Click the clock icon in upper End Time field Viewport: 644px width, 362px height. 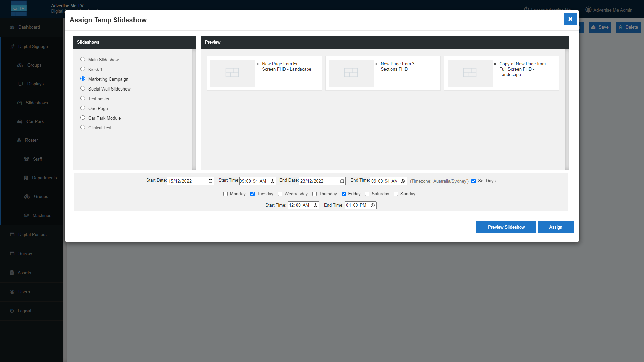[402, 181]
